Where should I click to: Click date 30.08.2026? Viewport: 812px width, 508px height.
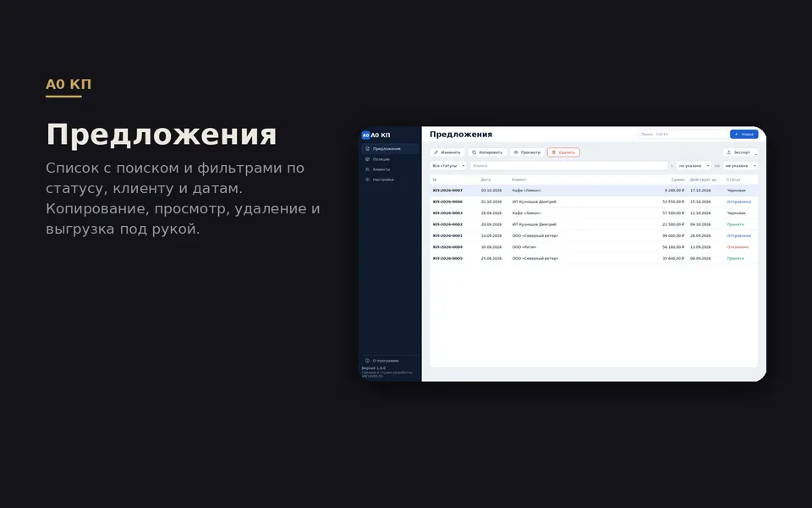pos(491,247)
